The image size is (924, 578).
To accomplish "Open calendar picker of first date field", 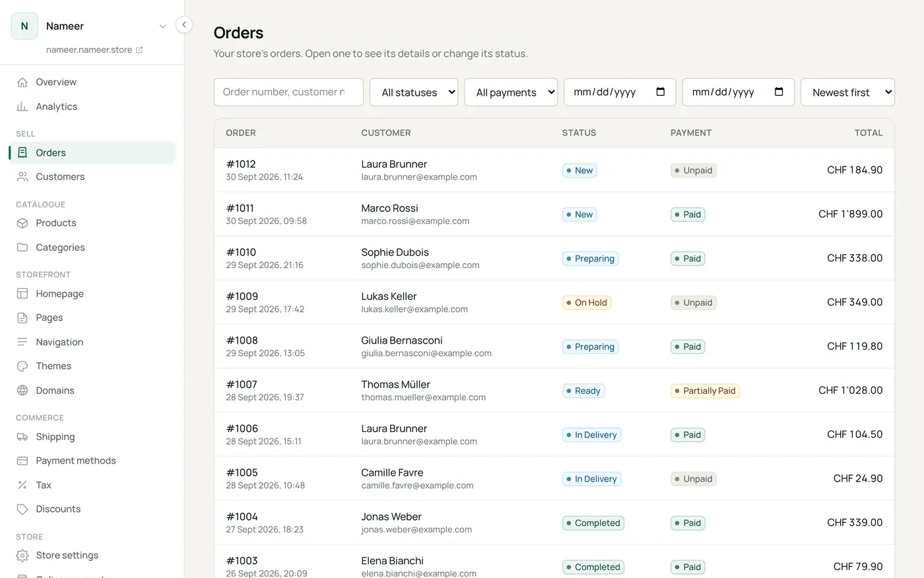I will (661, 92).
